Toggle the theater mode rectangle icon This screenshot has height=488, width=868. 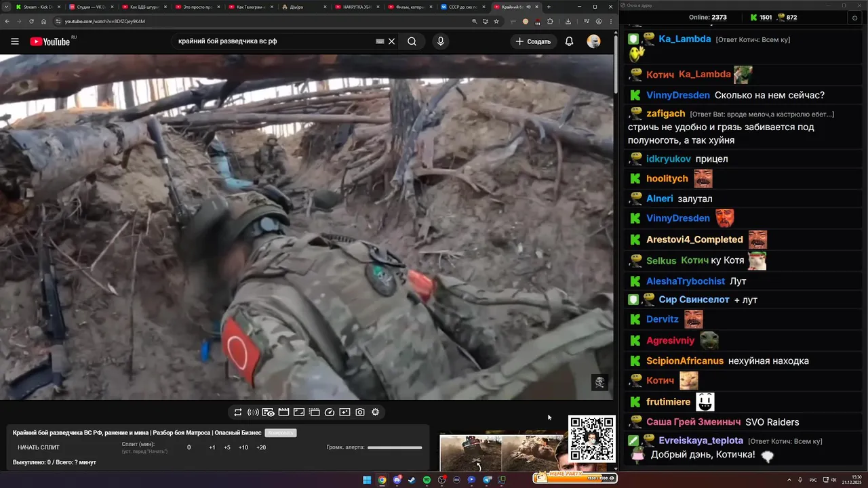[299, 412]
